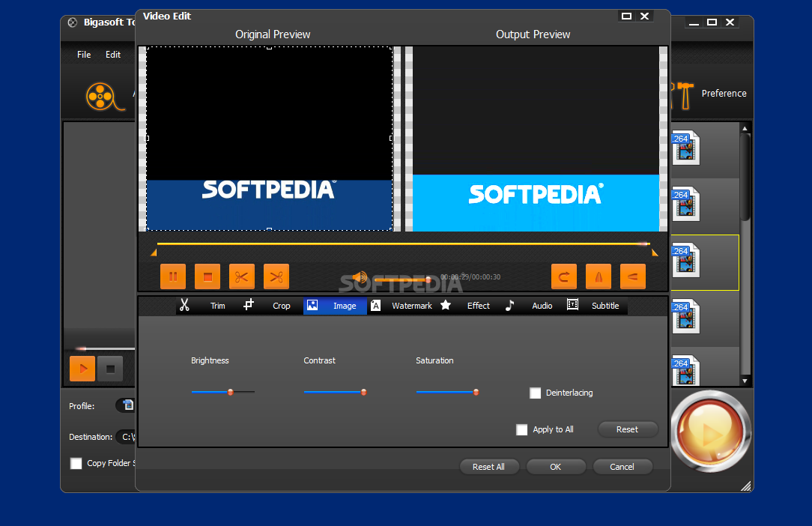Flip video vertically with orange button
The width and height of the screenshot is (812, 526).
pyautogui.click(x=633, y=276)
